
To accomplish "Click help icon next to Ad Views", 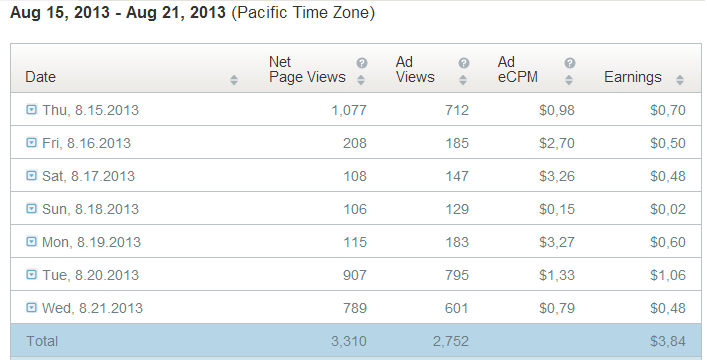I will coord(464,63).
